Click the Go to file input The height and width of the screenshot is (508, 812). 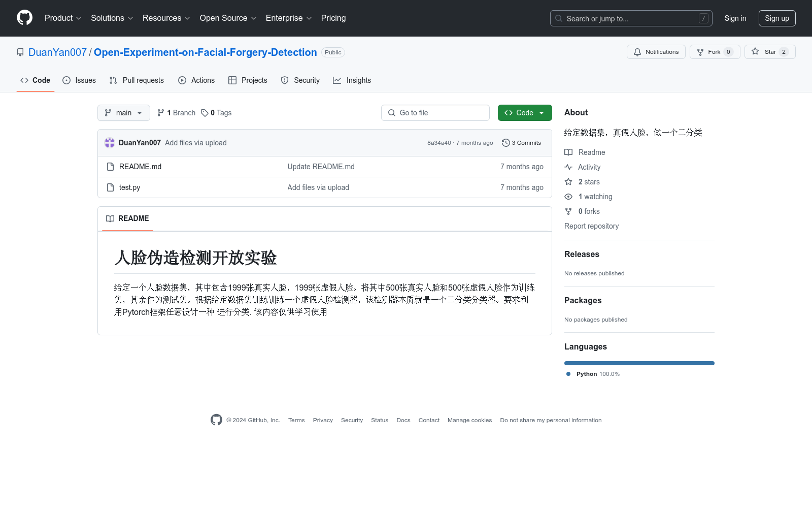coord(435,113)
